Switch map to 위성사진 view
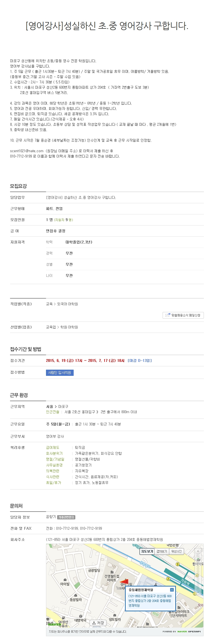Viewport: 210px width, 644px height. (x=177, y=551)
